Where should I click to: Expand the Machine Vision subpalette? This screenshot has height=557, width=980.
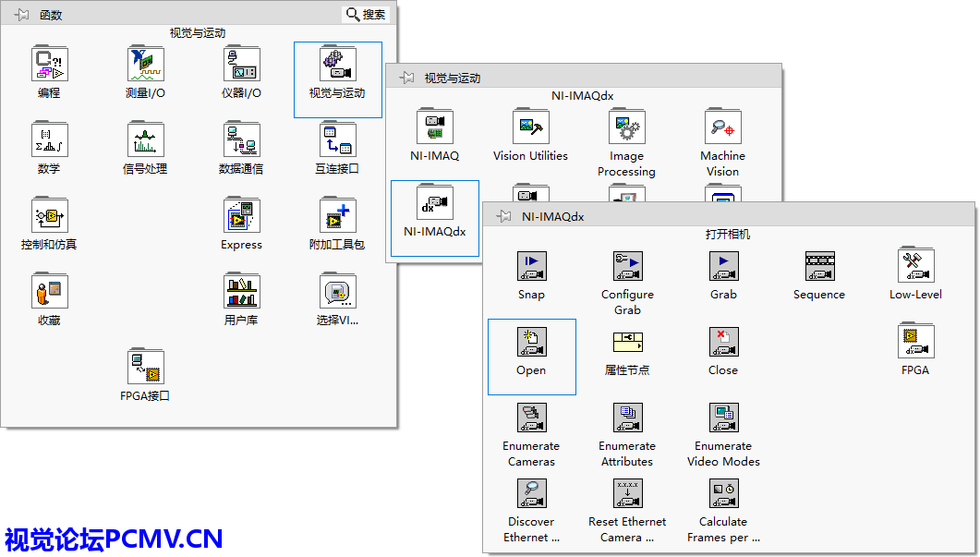[x=722, y=128]
